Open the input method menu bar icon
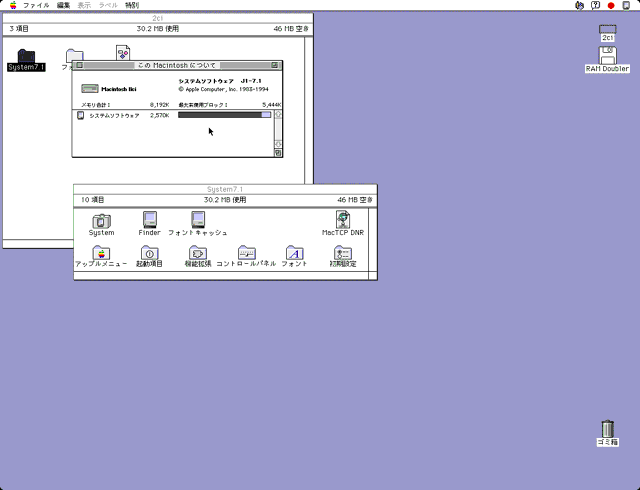640x490 pixels. [579, 5]
